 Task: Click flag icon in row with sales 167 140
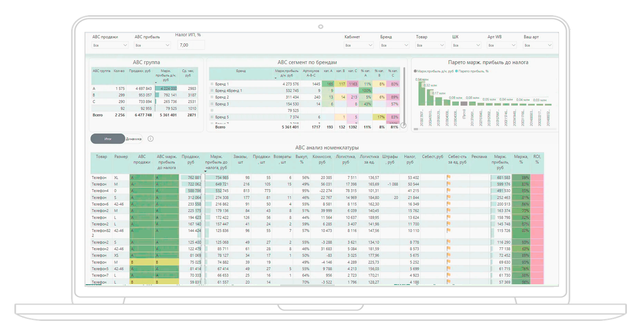click(449, 224)
